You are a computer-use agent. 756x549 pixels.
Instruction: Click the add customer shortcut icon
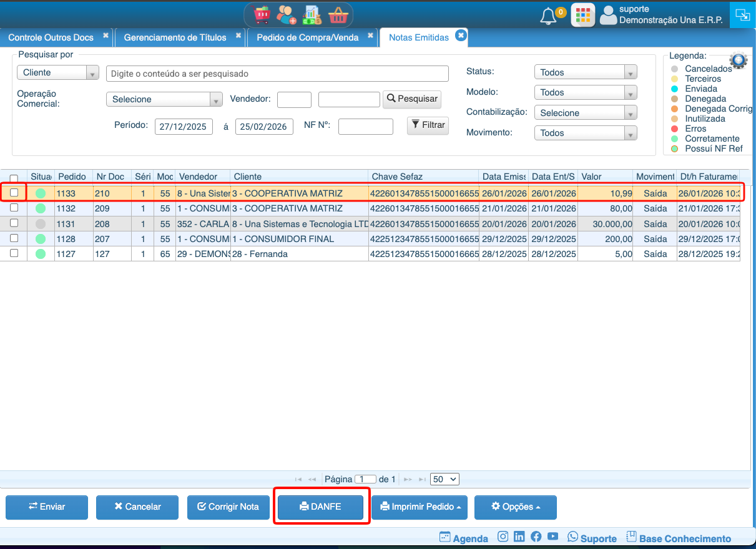coord(287,14)
